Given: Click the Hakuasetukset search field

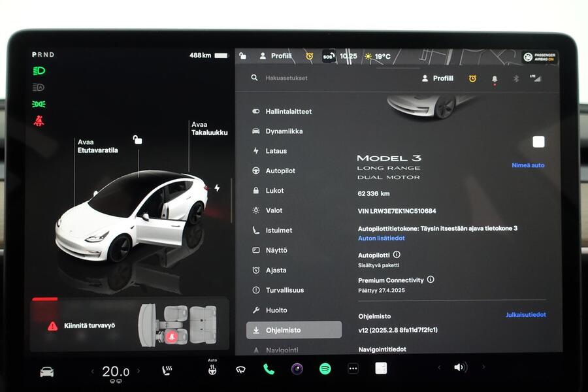Looking at the screenshot, I should point(286,78).
